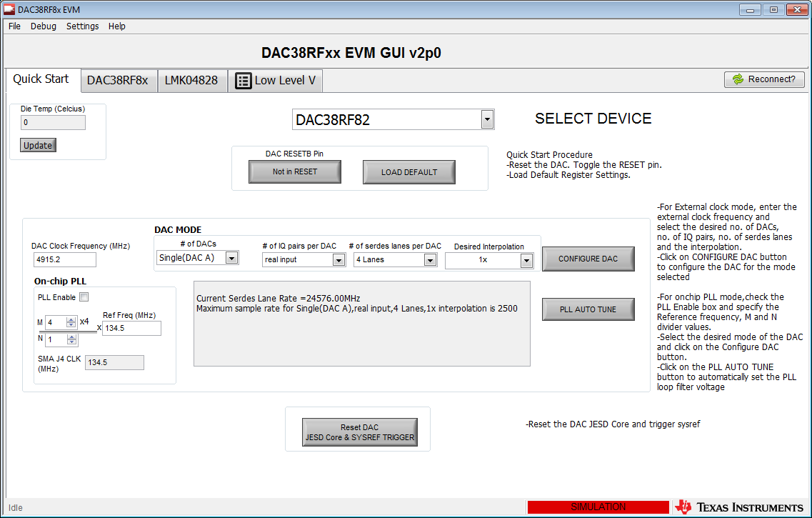The width and height of the screenshot is (812, 518).
Task: Click the Low Level View list icon
Action: [x=244, y=81]
